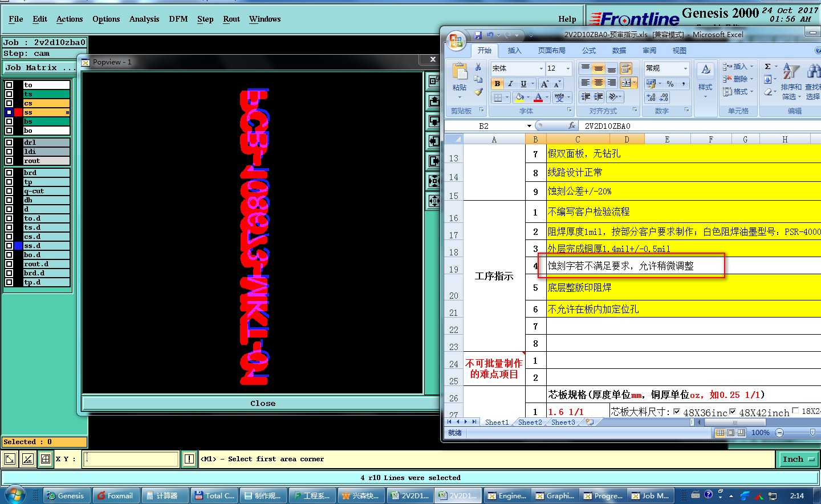Click the Align Text Left icon
Screen dimensions: 821x504
(x=585, y=83)
